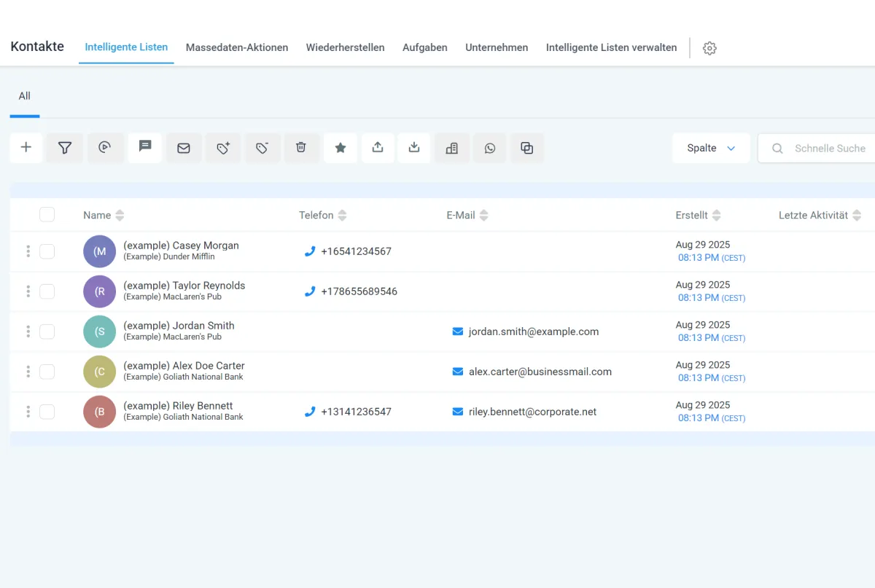Sort by the E-Mail column arrows

483,216
